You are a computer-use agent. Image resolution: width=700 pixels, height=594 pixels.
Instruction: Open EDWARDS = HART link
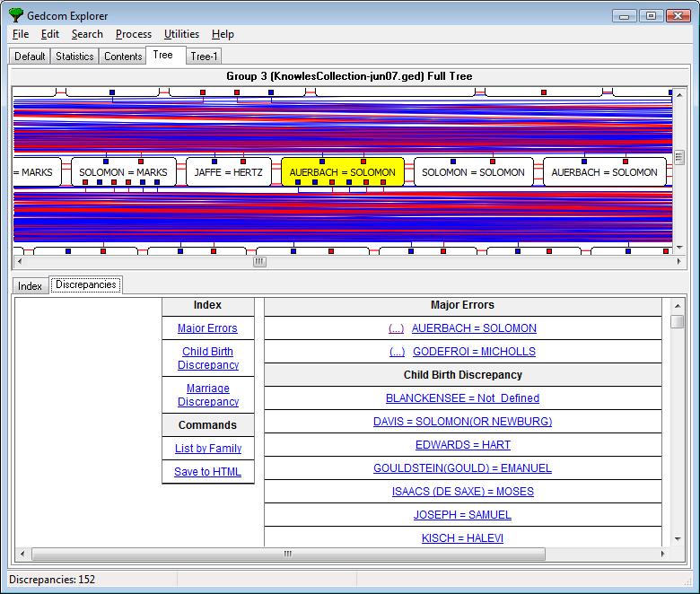pyautogui.click(x=463, y=444)
